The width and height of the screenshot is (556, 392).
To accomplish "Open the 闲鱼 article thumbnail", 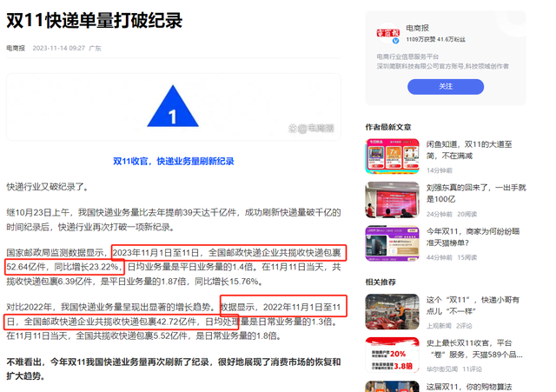I will 392,156.
